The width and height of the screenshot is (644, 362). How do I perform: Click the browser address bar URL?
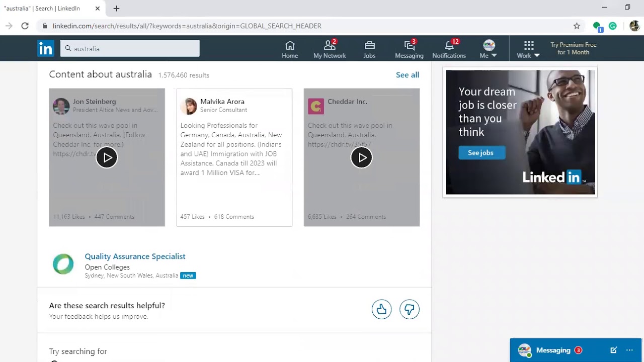pos(187,26)
